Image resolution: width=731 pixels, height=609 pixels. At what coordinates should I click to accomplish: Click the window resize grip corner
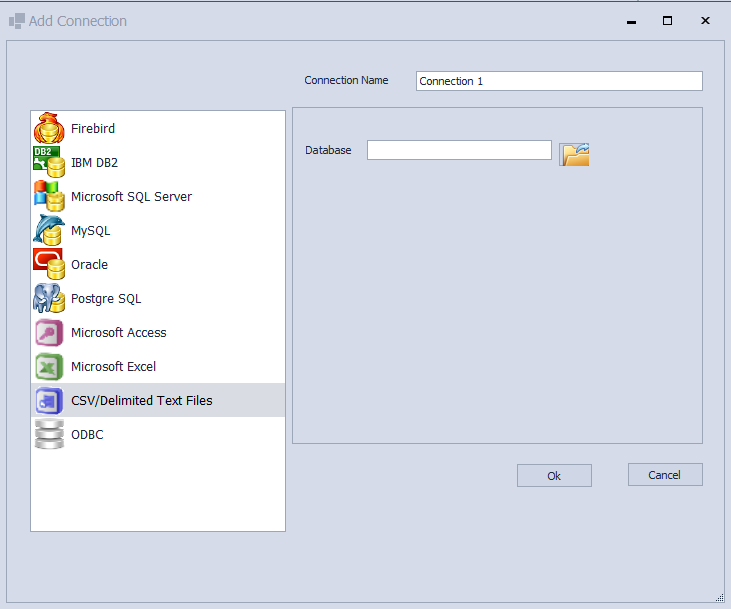720,598
